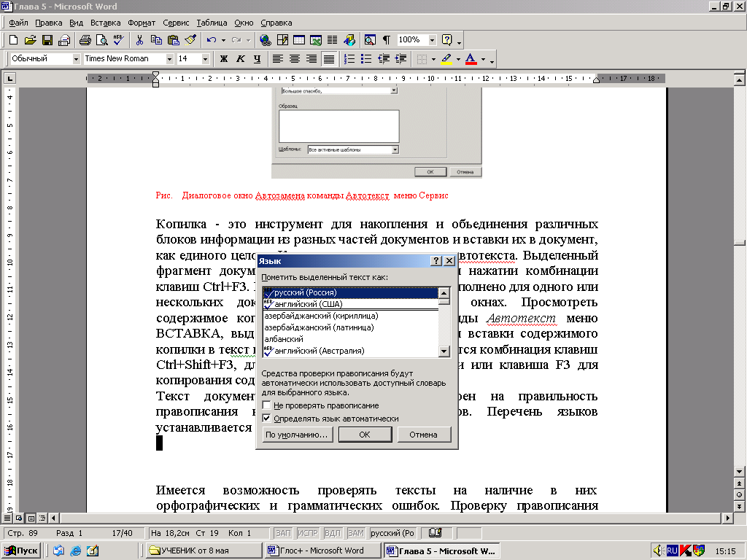This screenshot has height=560, width=747.
Task: Align the text left
Action: click(x=278, y=58)
